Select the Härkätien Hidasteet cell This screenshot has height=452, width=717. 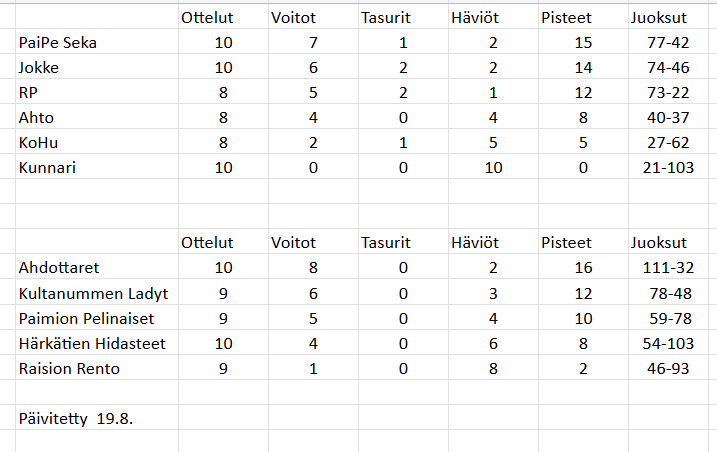coord(97,343)
